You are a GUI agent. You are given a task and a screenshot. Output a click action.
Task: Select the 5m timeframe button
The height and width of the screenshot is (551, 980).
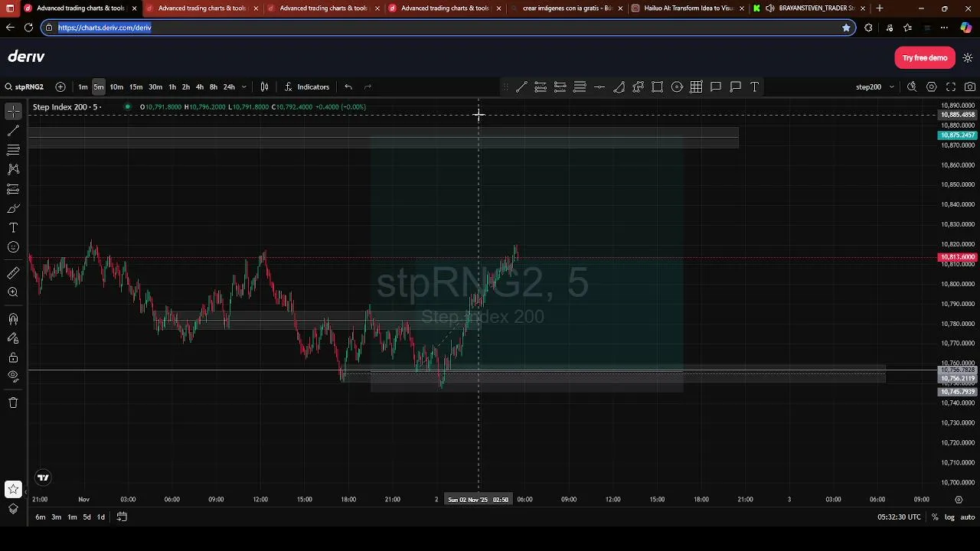pos(99,87)
